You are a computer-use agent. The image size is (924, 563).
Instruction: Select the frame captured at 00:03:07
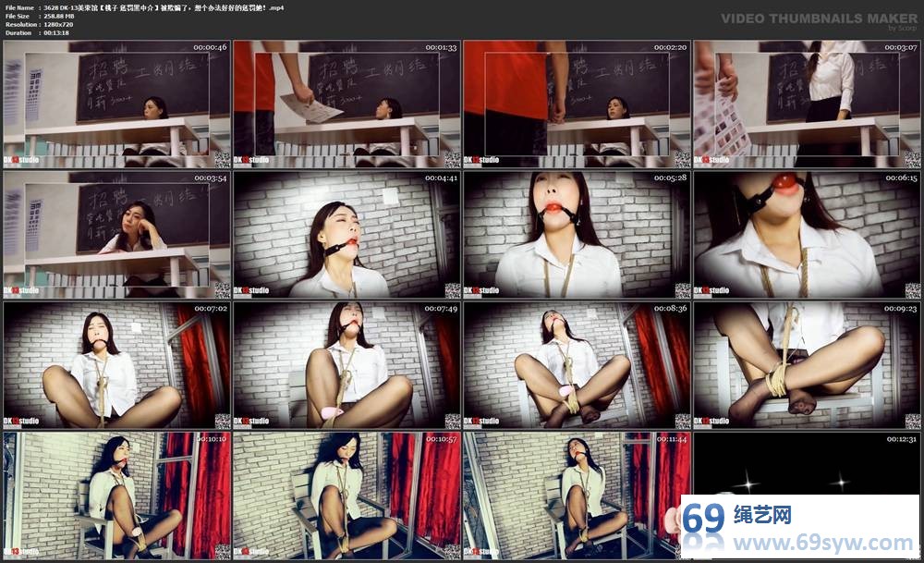(807, 104)
